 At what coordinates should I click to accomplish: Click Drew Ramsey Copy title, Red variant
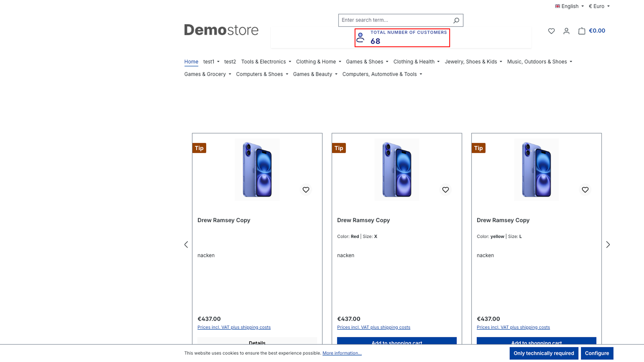click(x=363, y=220)
